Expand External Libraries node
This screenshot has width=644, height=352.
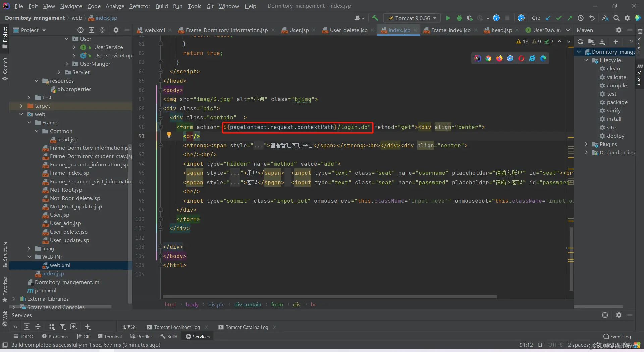click(14, 299)
